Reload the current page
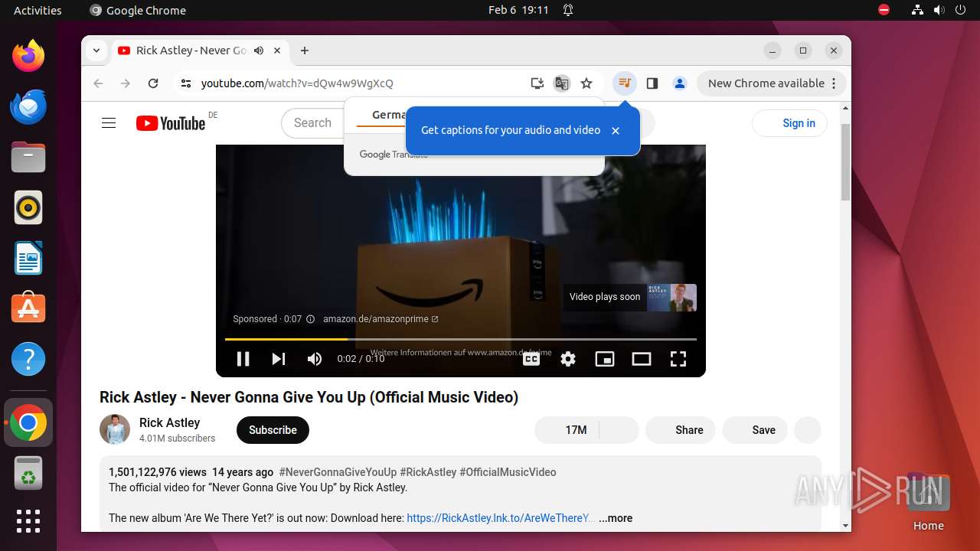Viewport: 980px width, 551px height. tap(153, 83)
